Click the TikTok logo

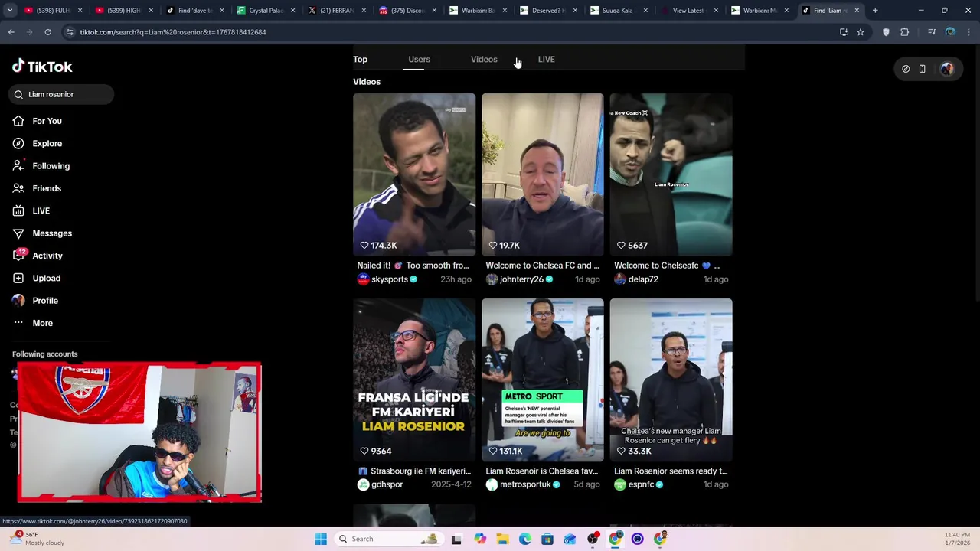click(x=42, y=67)
